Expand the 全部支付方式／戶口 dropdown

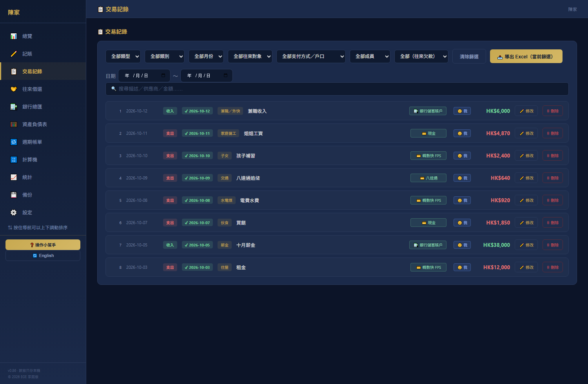[311, 56]
